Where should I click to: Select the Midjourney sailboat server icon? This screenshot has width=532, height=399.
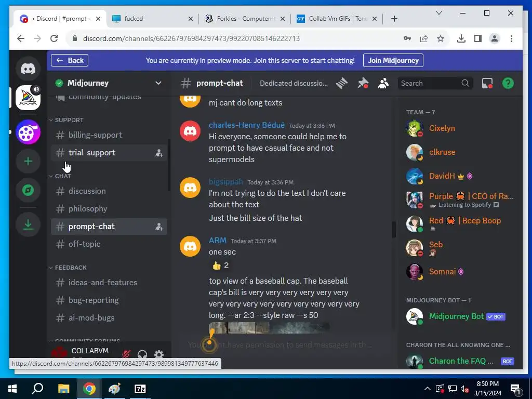click(28, 98)
